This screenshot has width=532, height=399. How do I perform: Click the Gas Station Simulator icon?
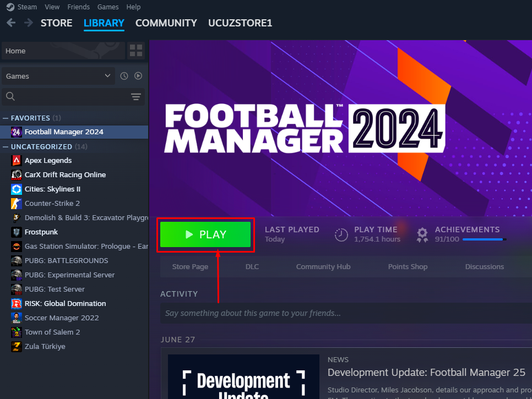tap(17, 247)
